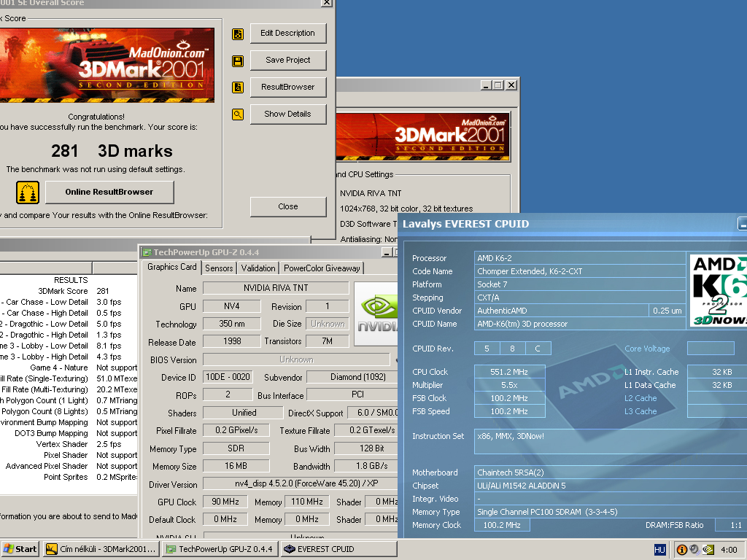Switch to TechPowerUp GPU-Z taskbar button

[220, 549]
